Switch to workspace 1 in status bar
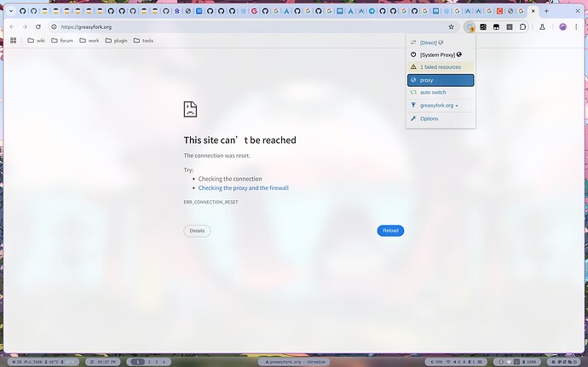The width and height of the screenshot is (588, 367). 137,362
